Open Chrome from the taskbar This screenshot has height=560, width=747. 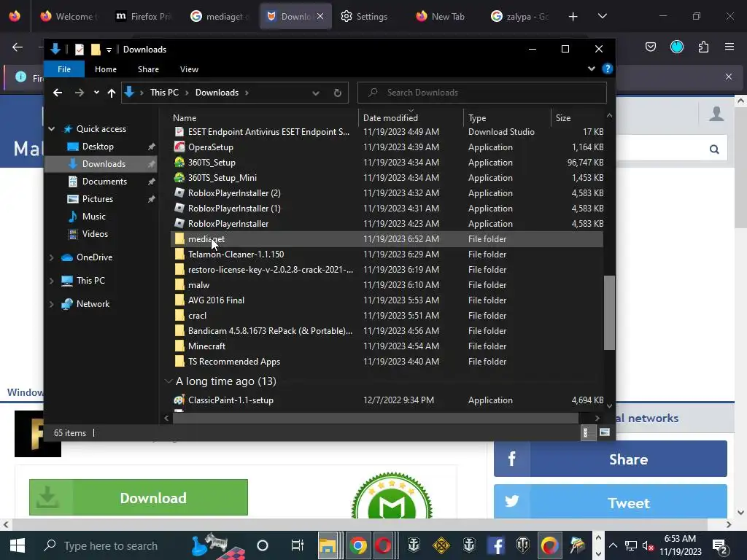click(357, 545)
